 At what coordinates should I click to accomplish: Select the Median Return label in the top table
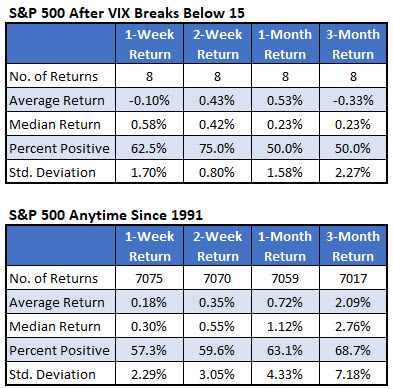55,124
